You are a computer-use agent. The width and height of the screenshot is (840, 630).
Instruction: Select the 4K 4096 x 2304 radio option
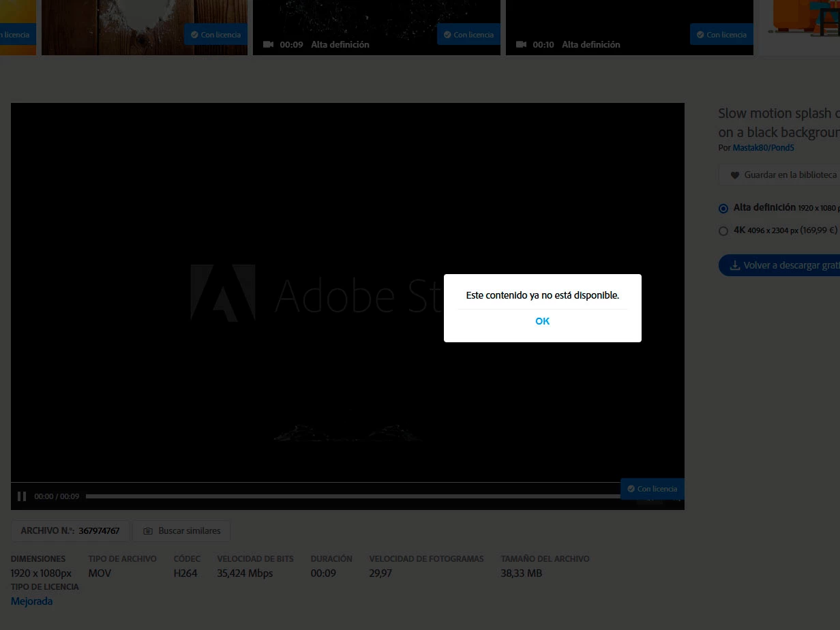click(723, 231)
